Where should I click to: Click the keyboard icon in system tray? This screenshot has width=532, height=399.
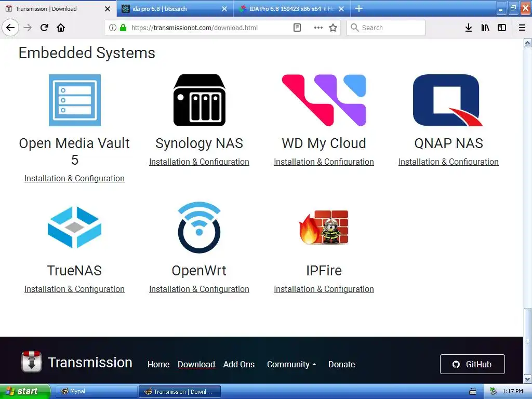pyautogui.click(x=473, y=392)
